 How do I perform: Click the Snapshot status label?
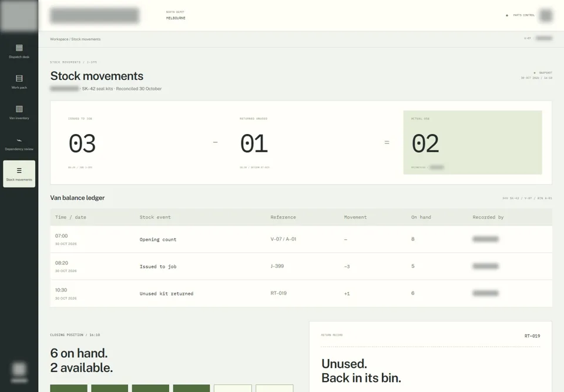[x=546, y=73]
